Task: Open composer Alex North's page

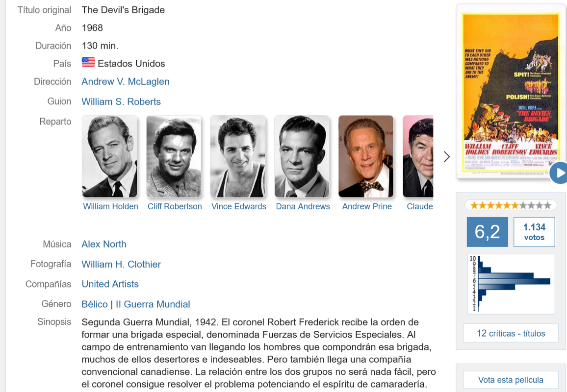Action: pos(104,244)
